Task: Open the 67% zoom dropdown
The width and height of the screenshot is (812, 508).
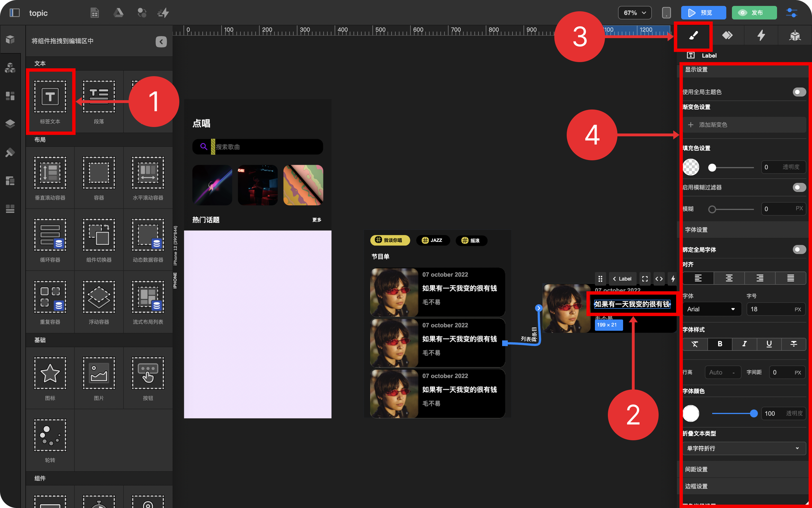Action: 634,13
